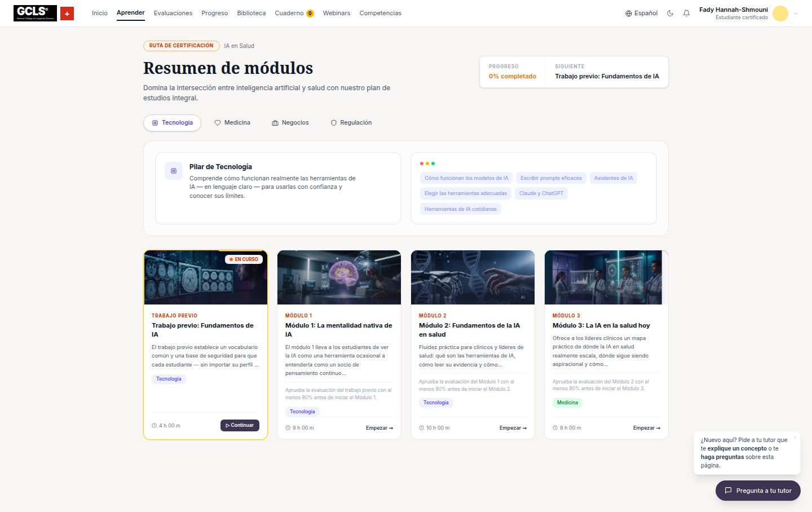Switch to the Medicina tab

(232, 123)
